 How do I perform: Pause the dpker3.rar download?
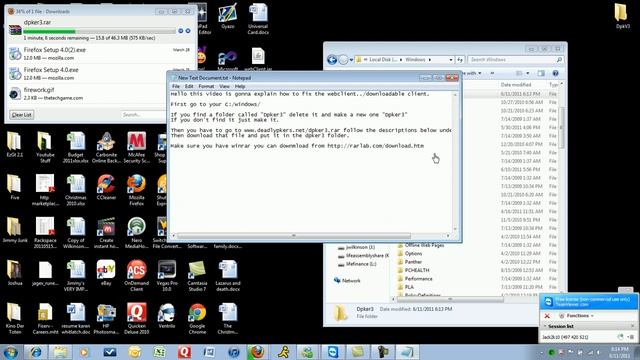(180, 31)
